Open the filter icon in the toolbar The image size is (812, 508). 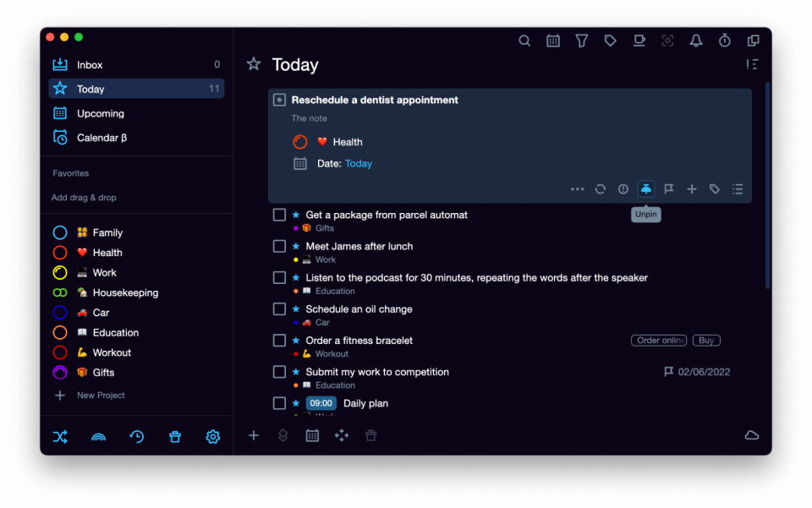pos(581,40)
